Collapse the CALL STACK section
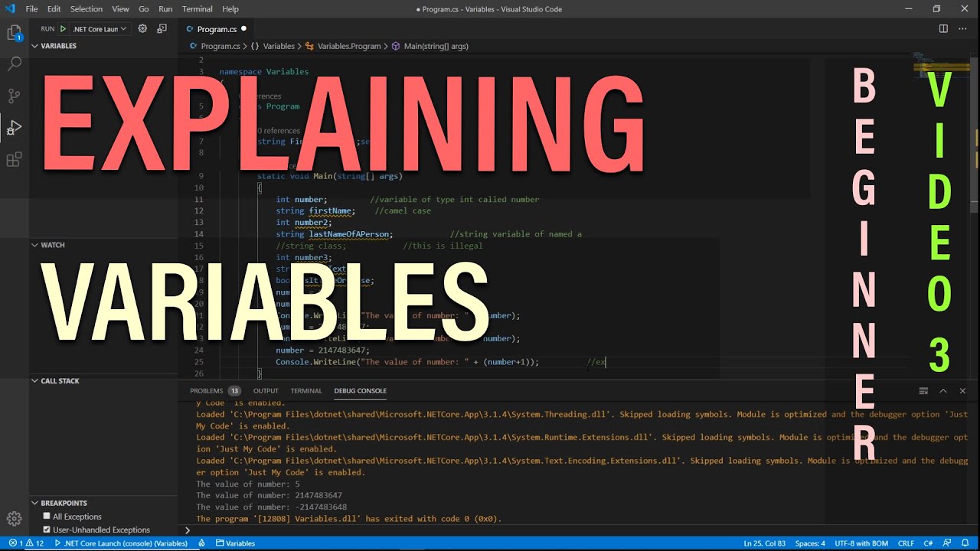980x551 pixels. click(60, 381)
